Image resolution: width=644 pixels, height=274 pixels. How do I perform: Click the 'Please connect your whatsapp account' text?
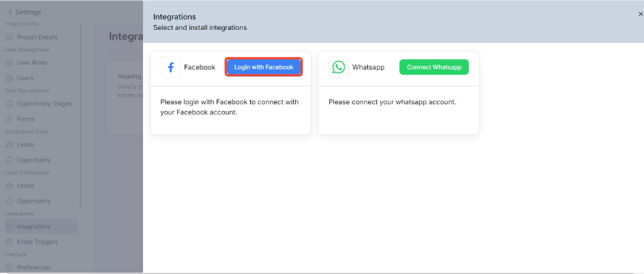pos(393,102)
